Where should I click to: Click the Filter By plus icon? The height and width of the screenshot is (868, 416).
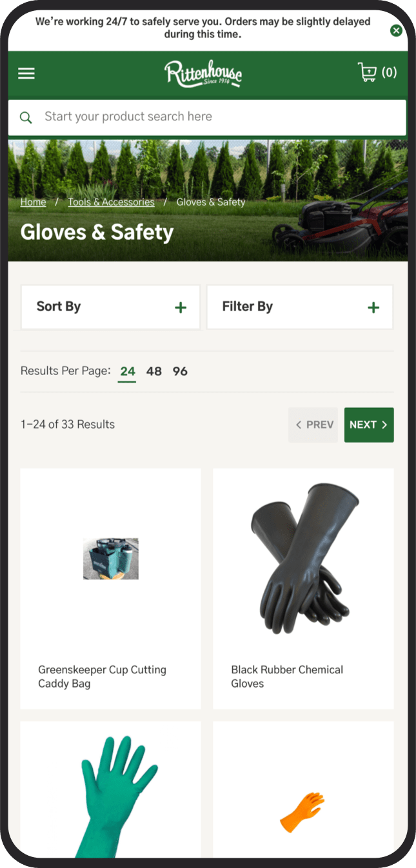tap(373, 307)
